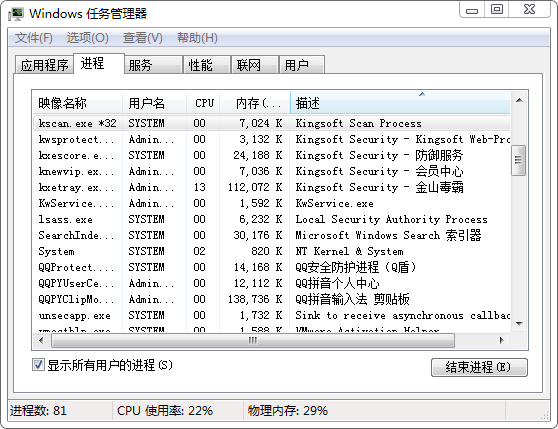Click the horizontal scrollbar thumb

(x=253, y=340)
